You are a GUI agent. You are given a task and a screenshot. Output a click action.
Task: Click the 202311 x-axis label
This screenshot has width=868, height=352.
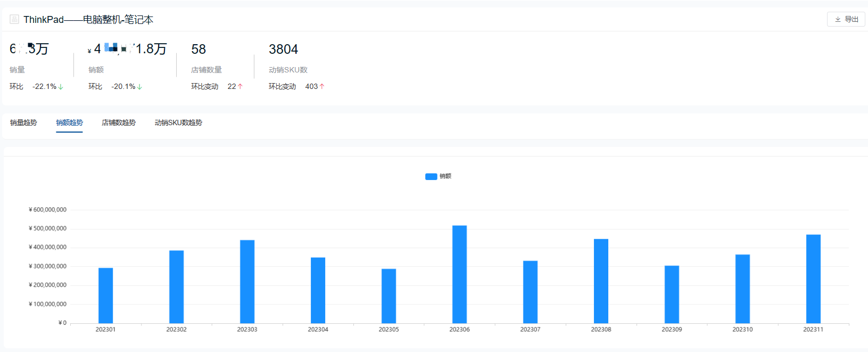(813, 330)
